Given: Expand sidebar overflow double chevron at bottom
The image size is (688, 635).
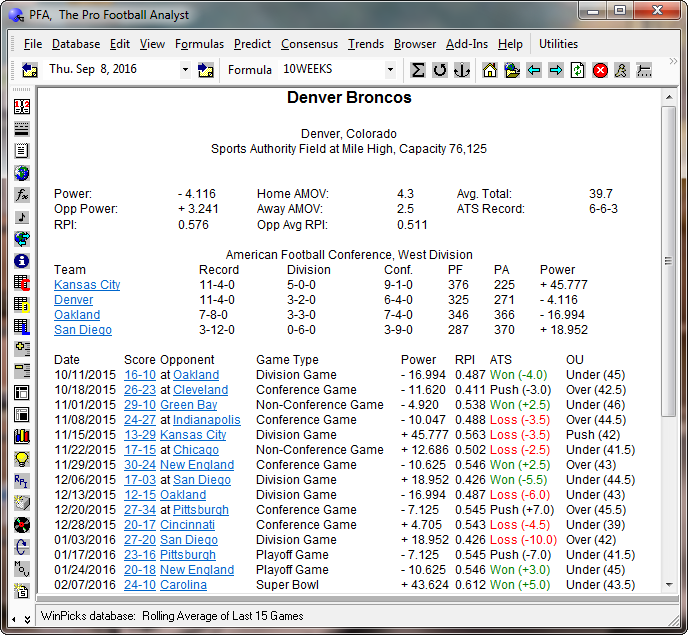Looking at the screenshot, I should (x=27, y=619).
